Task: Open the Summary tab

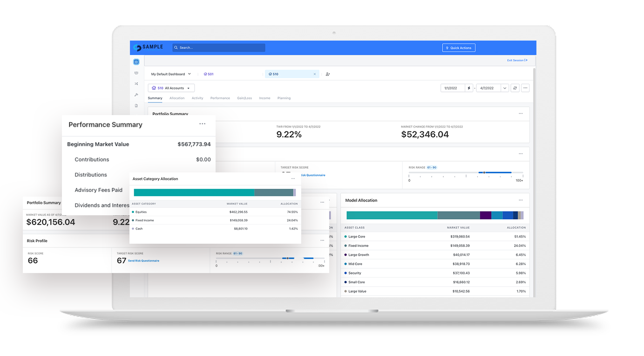Action: pos(155,98)
